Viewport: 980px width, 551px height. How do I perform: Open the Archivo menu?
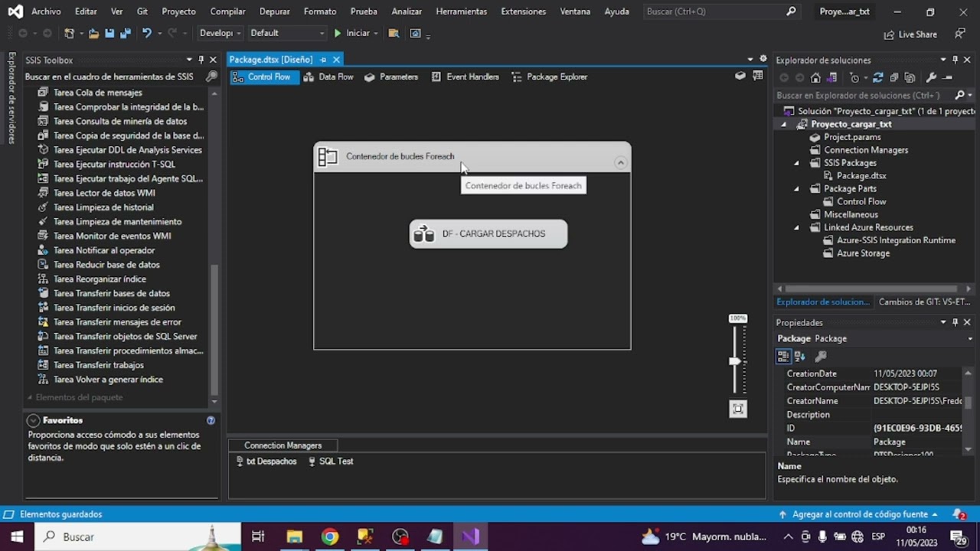(x=46, y=11)
